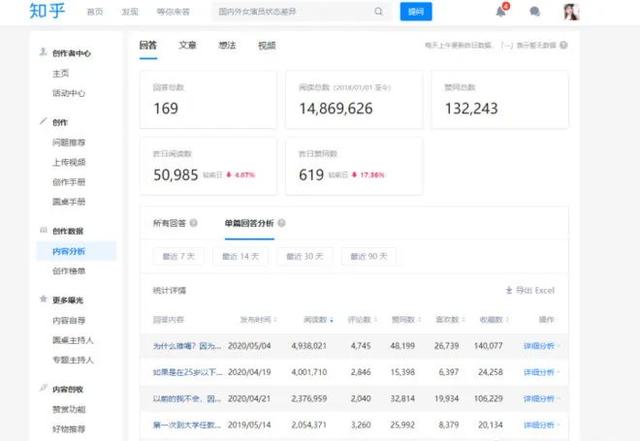The height and width of the screenshot is (441, 640).
Task: Switch to the 回答 tab
Action: pyautogui.click(x=148, y=45)
